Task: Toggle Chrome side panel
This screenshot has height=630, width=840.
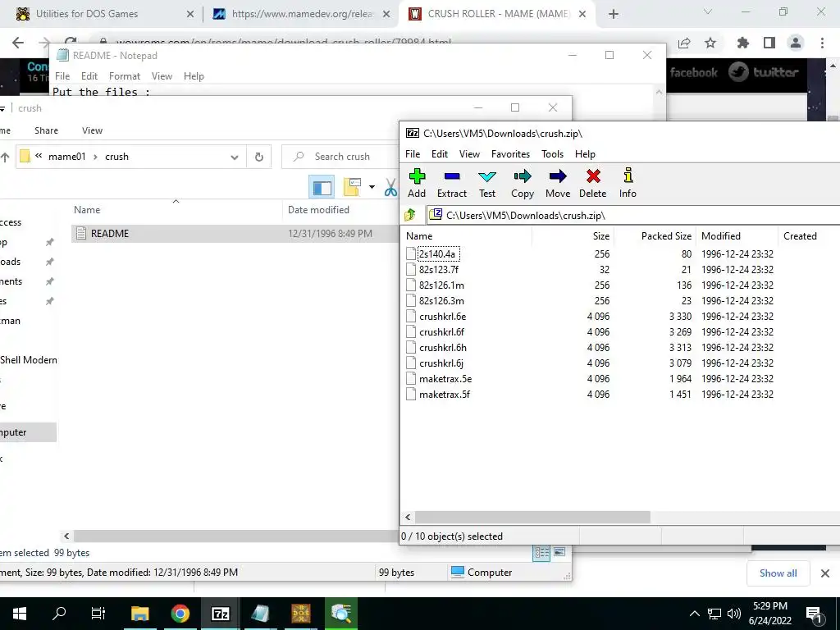Action: [x=769, y=43]
